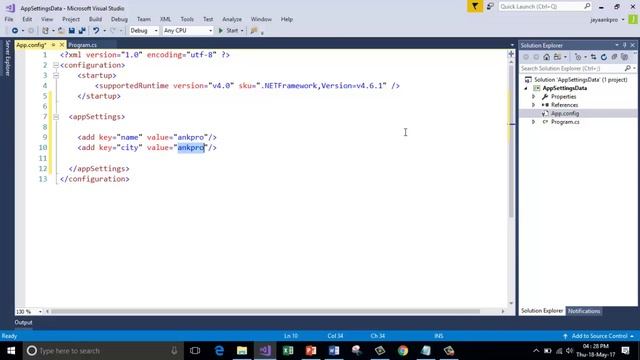
Task: Open the Analyze menu
Action: 232,19
